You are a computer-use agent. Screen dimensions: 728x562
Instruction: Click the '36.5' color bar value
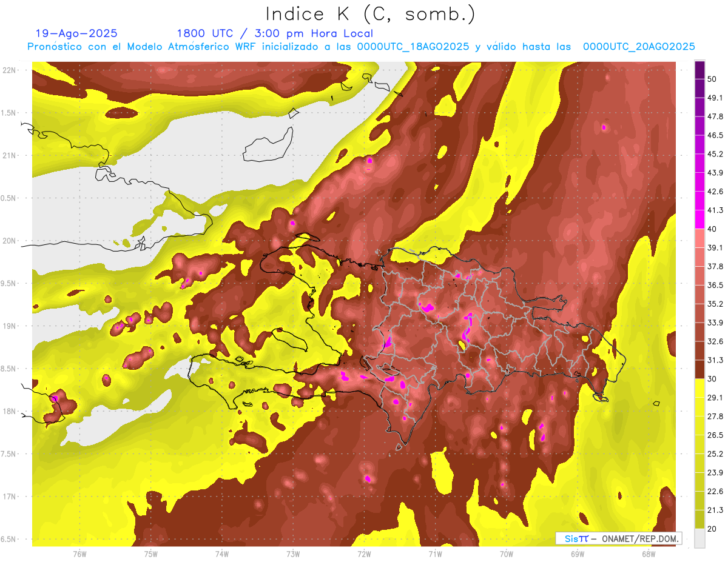tap(715, 285)
